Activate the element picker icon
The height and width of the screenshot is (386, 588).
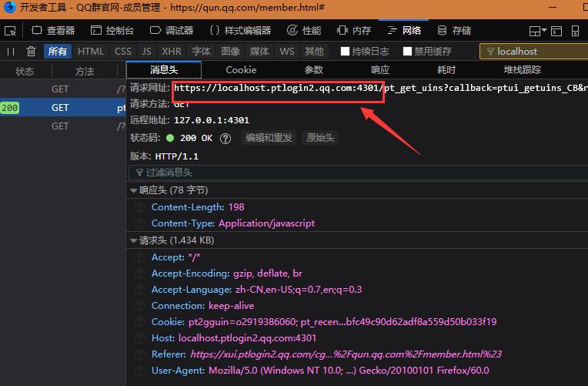coord(10,30)
